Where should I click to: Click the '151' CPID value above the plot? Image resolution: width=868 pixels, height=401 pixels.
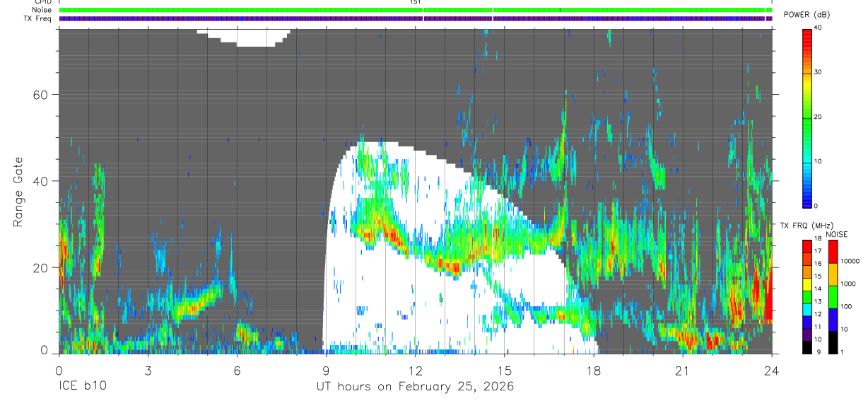415,2
